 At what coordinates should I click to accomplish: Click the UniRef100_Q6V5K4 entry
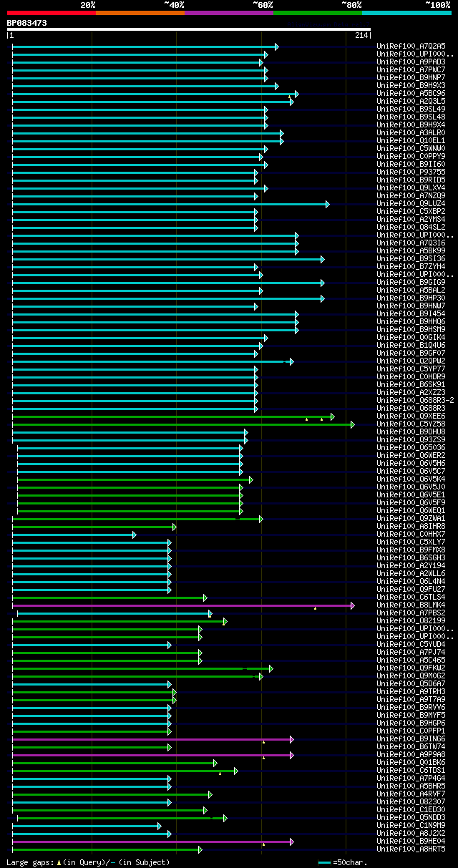click(x=412, y=479)
